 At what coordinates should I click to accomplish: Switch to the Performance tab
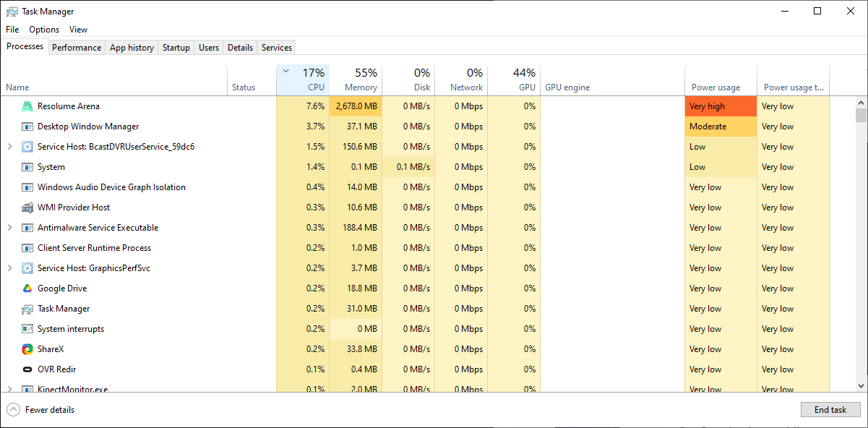(x=77, y=48)
